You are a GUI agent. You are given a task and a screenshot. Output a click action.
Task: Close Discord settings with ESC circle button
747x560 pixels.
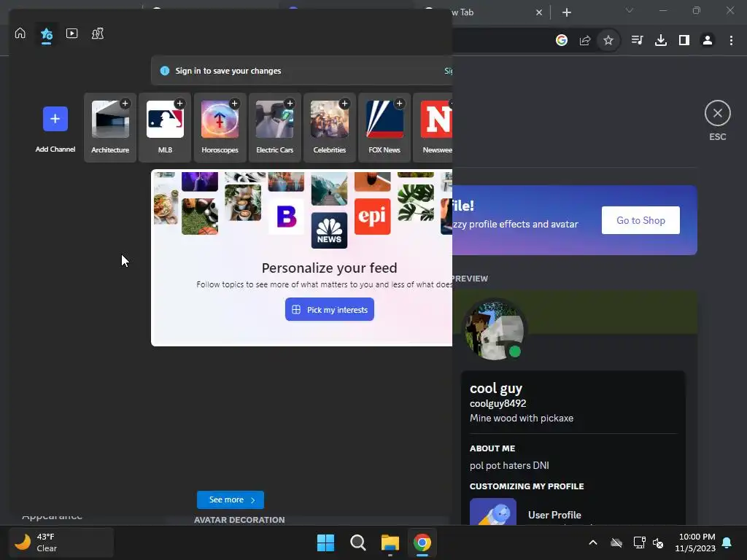718,113
